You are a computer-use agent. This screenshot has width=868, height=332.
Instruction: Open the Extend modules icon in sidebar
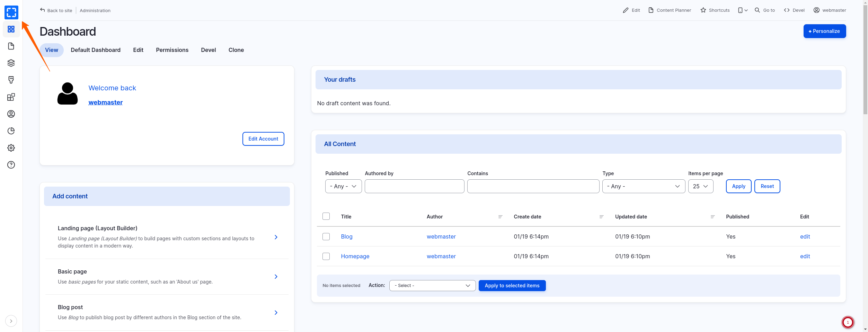tap(11, 97)
